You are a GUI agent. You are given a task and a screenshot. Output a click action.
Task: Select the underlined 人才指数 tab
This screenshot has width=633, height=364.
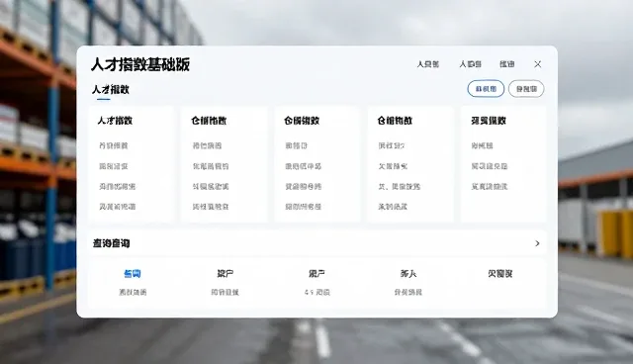[x=110, y=90]
